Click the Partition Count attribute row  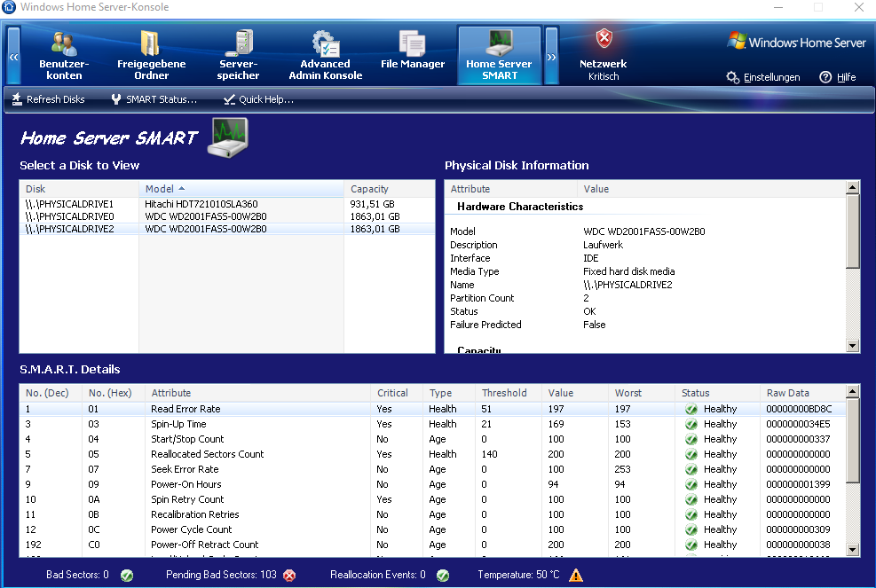coord(645,298)
